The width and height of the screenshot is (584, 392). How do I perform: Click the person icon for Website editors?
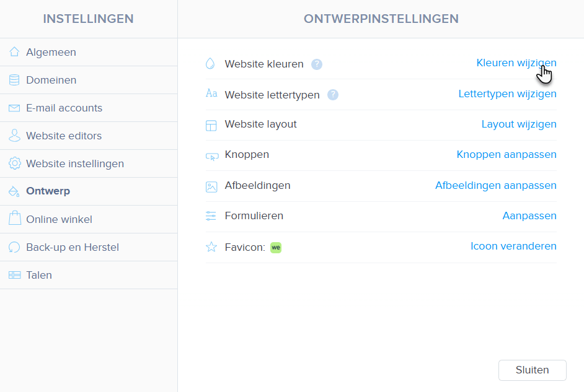(14, 136)
